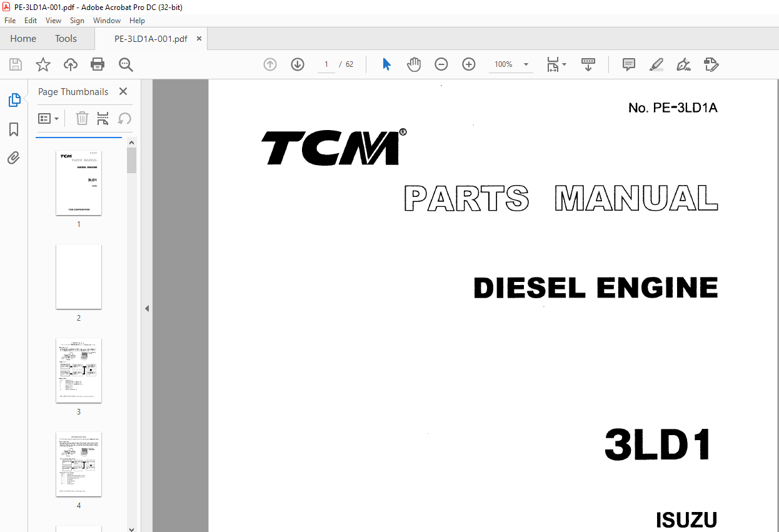Delete selected page with trash icon
This screenshot has height=532, width=779.
[x=82, y=118]
